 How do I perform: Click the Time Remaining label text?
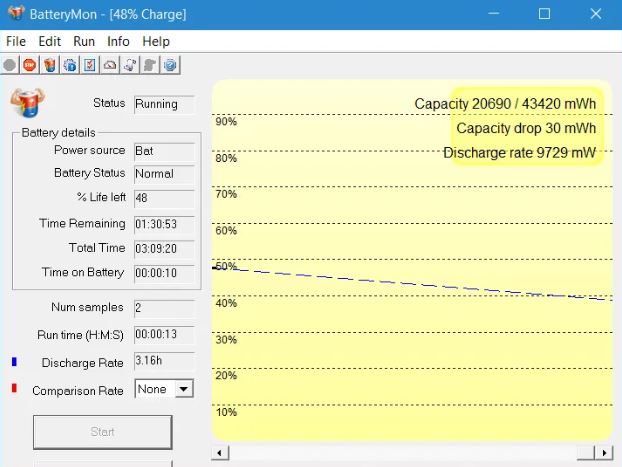point(82,224)
